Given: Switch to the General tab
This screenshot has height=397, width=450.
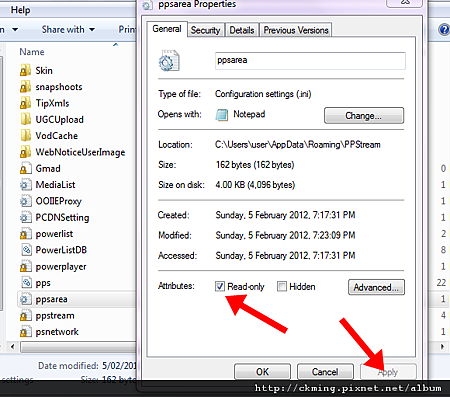Looking at the screenshot, I should point(167,29).
